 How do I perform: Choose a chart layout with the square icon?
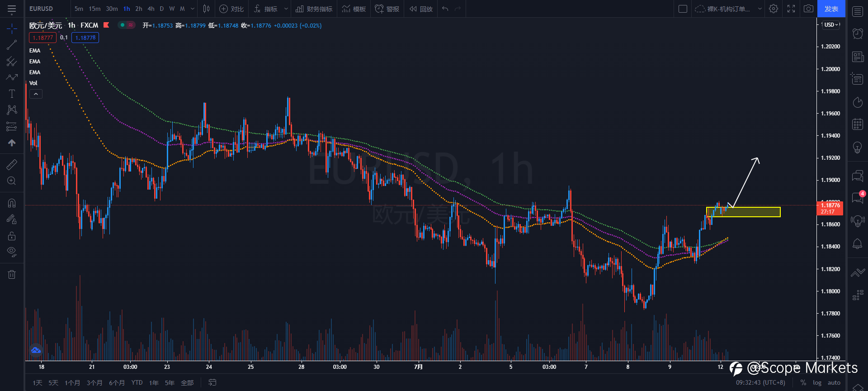pyautogui.click(x=683, y=9)
